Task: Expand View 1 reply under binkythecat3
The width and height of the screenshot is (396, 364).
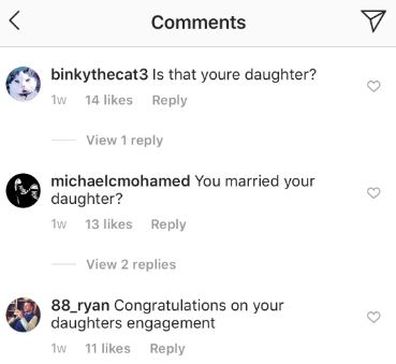Action: point(125,140)
